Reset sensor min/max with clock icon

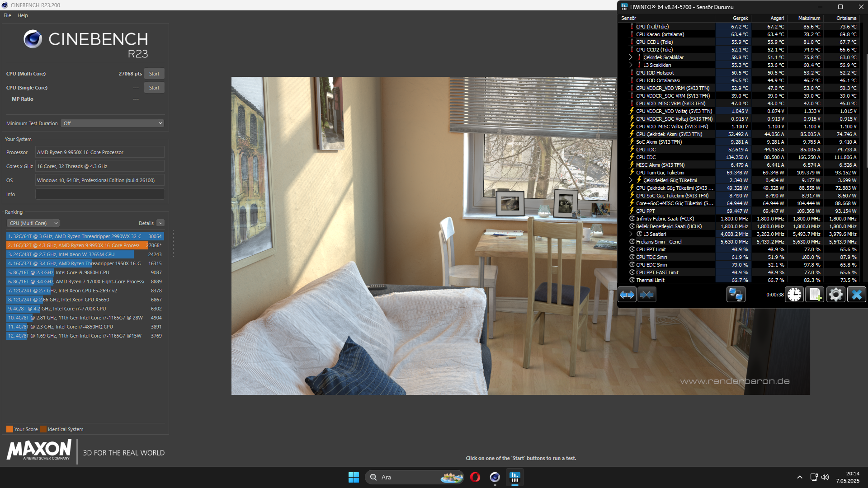pyautogui.click(x=794, y=295)
